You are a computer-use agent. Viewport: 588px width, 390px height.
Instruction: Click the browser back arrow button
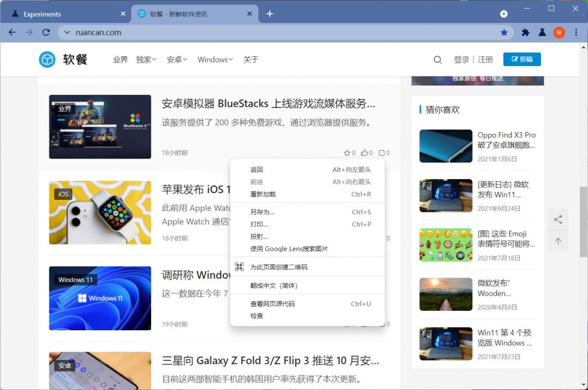(x=12, y=33)
